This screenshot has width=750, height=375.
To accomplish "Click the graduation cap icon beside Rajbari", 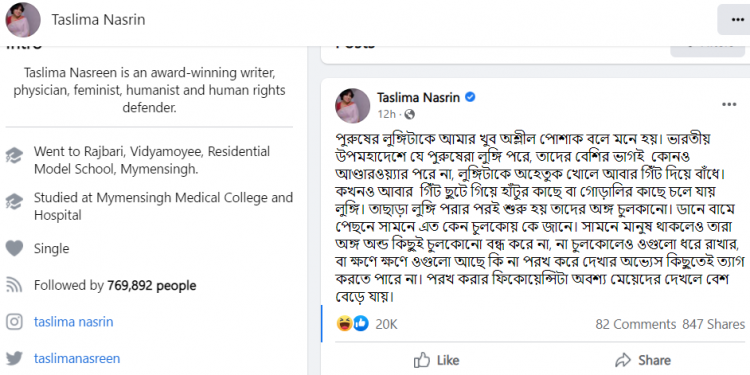I will pos(14,154).
